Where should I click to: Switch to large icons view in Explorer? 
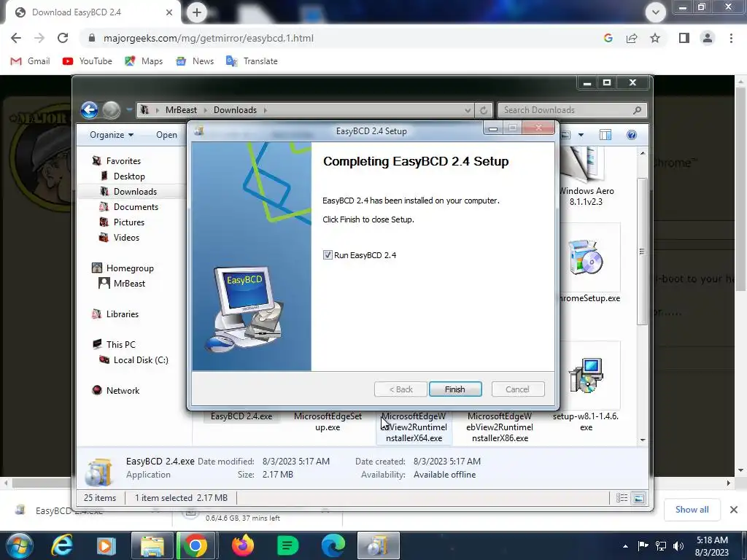tap(639, 498)
